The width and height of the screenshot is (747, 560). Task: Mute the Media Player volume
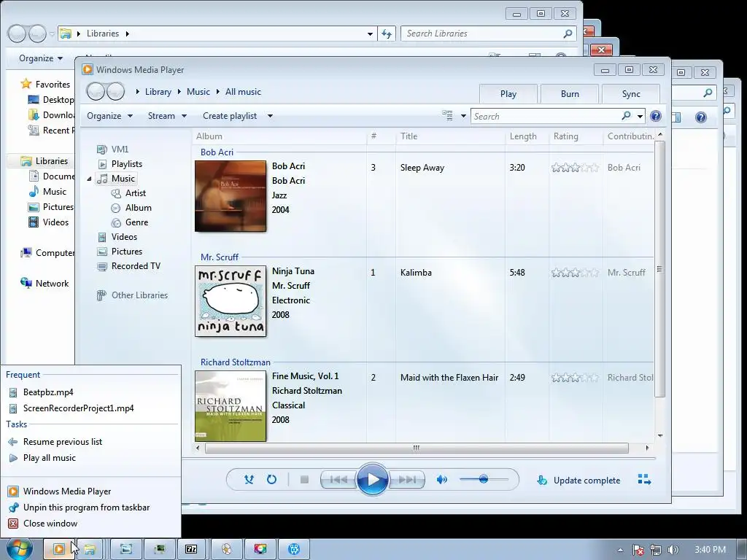tap(442, 480)
